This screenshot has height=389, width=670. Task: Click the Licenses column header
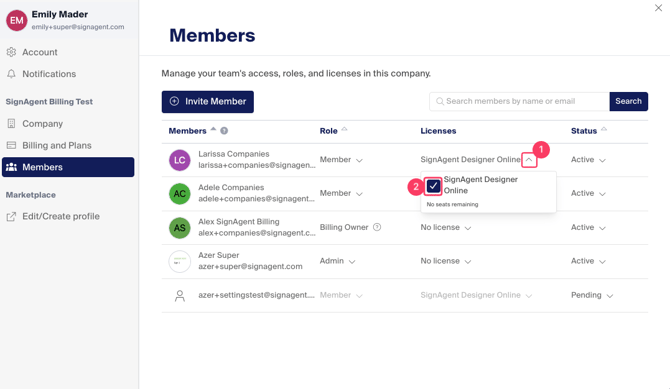click(438, 131)
